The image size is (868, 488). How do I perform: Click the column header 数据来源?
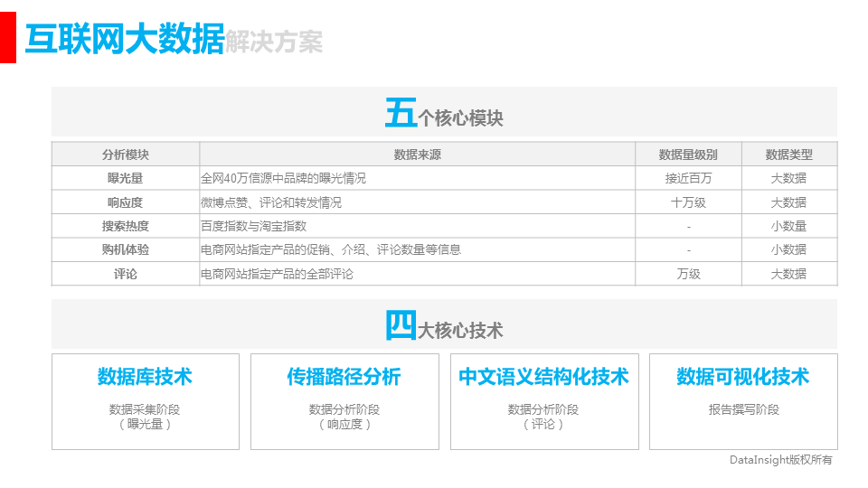pos(418,155)
